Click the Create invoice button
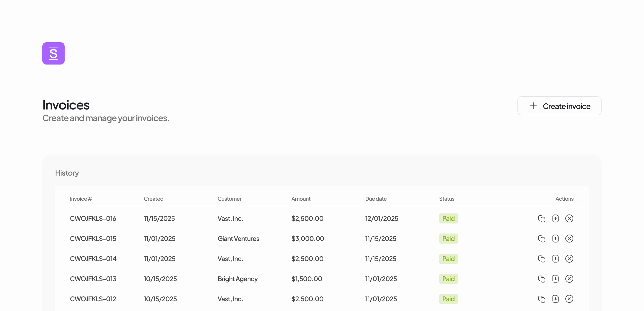The image size is (644, 311). click(x=559, y=106)
